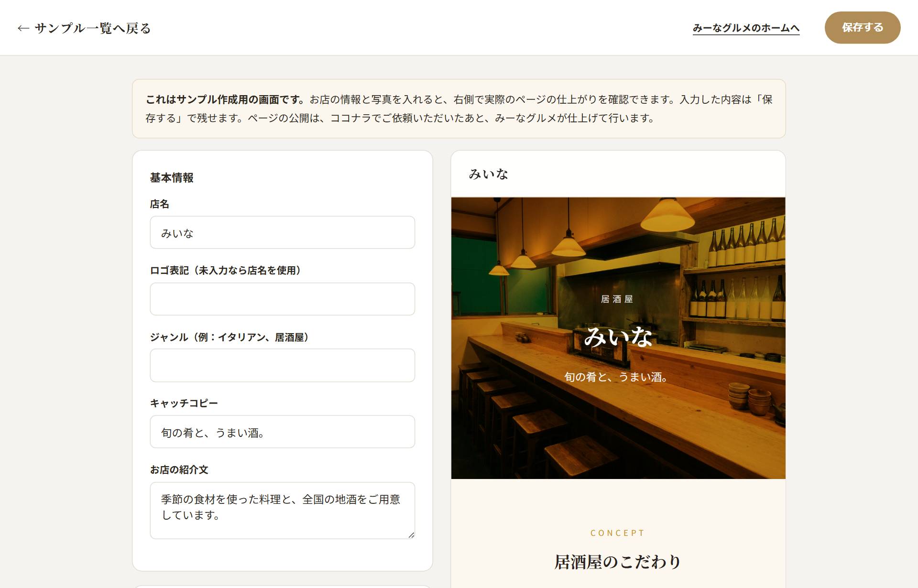
Task: Click the CONCEPT label in preview
Action: tap(618, 533)
